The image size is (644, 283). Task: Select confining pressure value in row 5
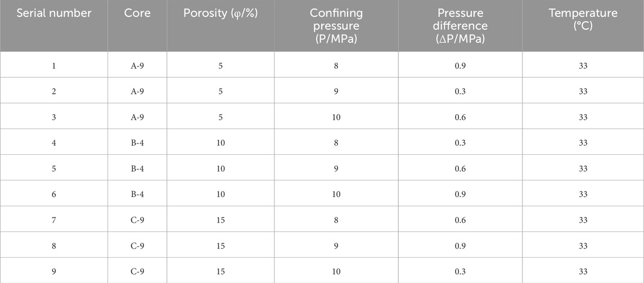336,168
